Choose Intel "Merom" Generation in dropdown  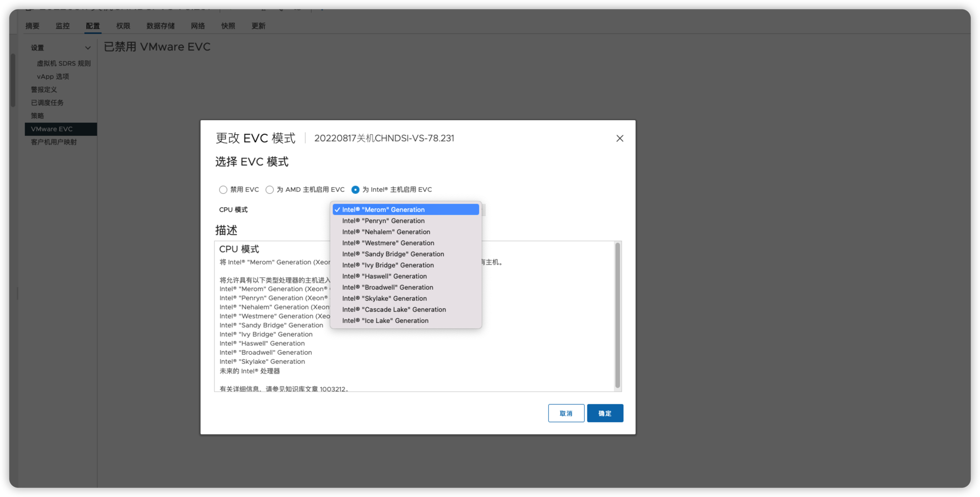pyautogui.click(x=405, y=209)
